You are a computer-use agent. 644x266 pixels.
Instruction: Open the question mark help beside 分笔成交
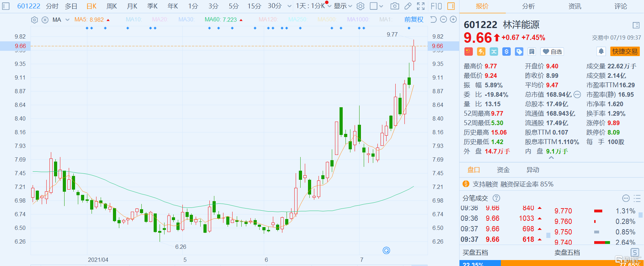coord(496,198)
